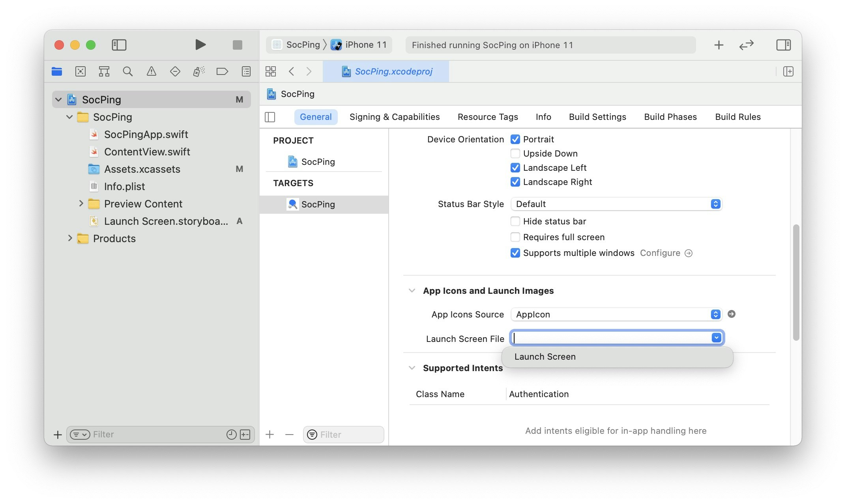The width and height of the screenshot is (846, 504).
Task: Go back in editor history
Action: [292, 71]
